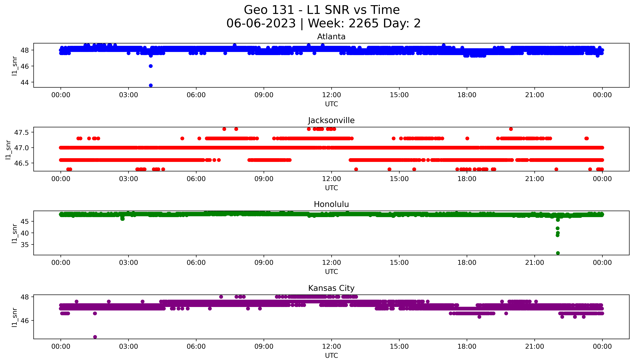Image resolution: width=634 pixels, height=364 pixels.
Task: Click the lowest green outlier in Honolulu plot
Action: tap(558, 253)
